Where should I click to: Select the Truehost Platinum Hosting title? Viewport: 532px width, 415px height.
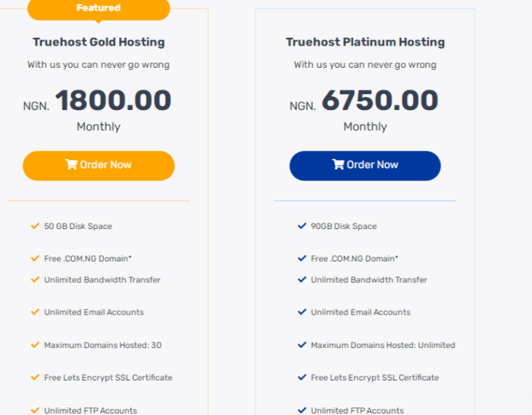(365, 42)
